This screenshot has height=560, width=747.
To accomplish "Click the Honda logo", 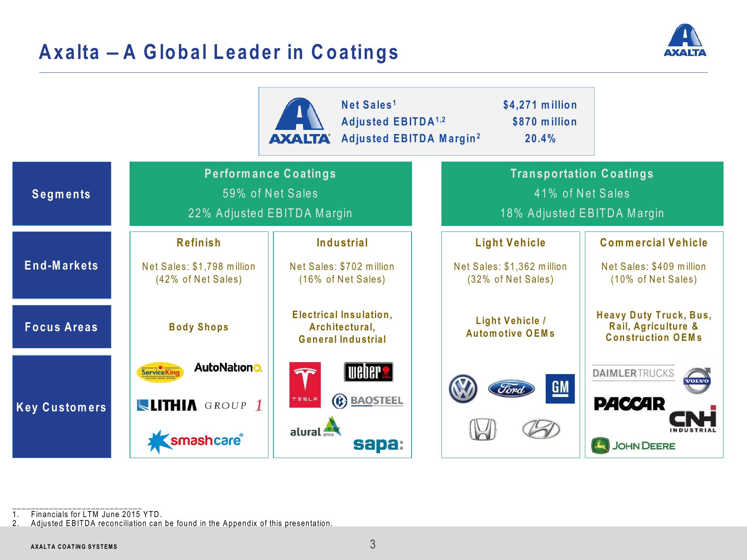I will [x=483, y=429].
